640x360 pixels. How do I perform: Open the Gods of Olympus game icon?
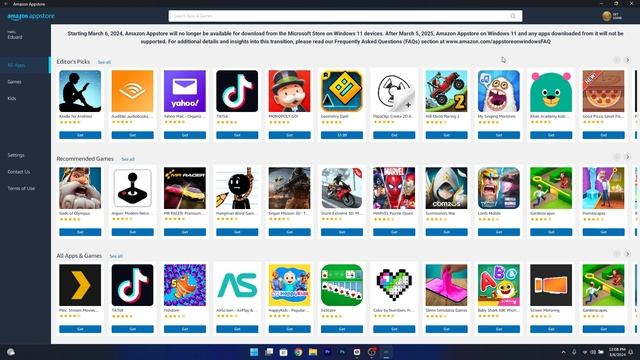point(80,188)
